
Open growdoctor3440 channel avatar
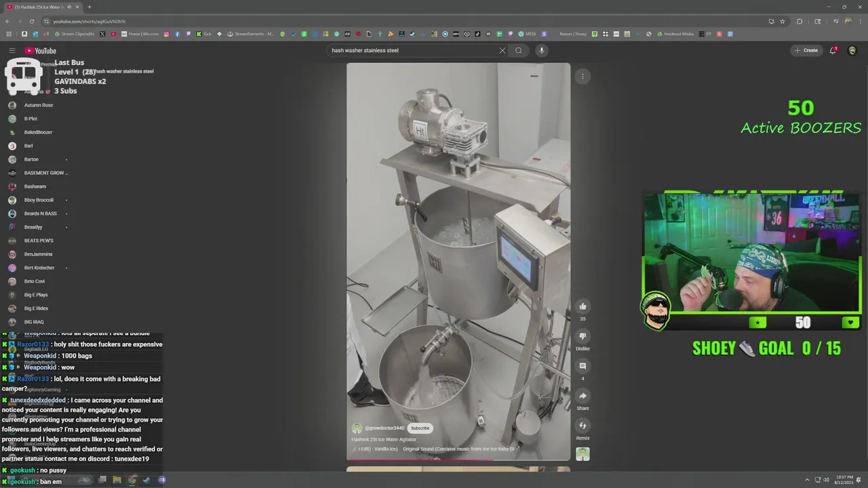point(357,428)
